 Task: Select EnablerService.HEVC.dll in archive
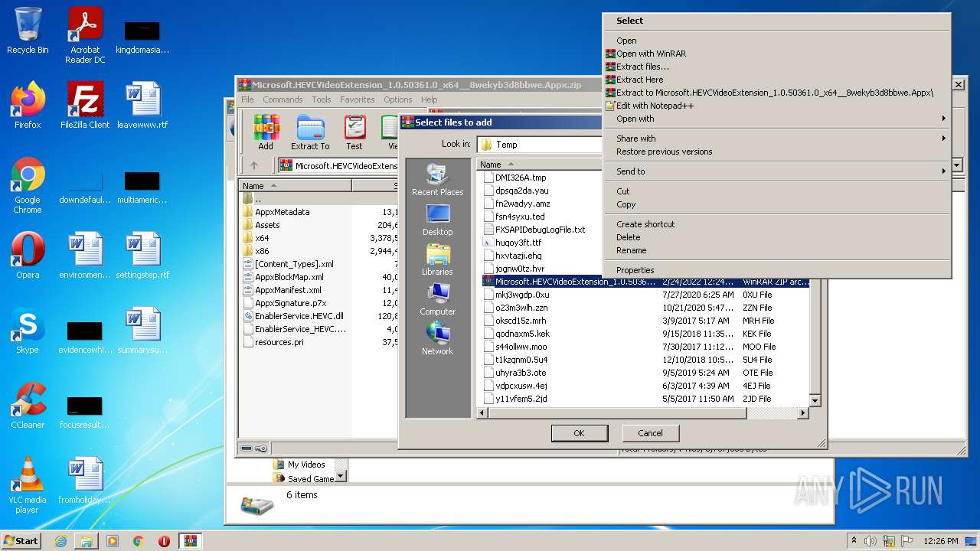tap(299, 316)
